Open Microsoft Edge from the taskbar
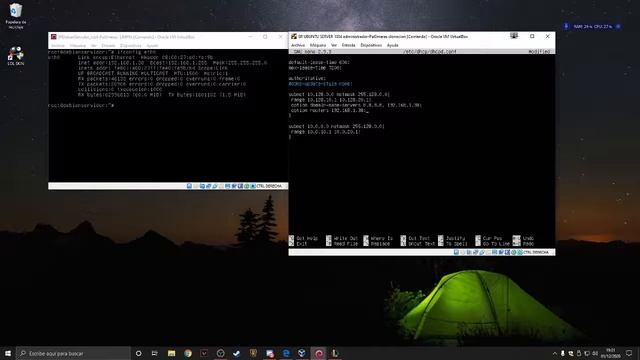 pos(286,353)
